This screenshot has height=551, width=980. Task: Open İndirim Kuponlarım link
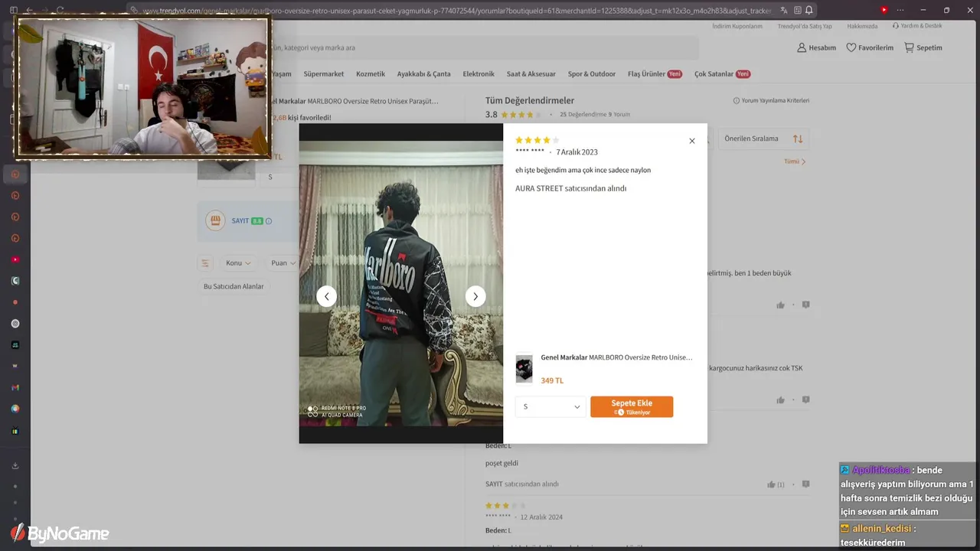(737, 26)
